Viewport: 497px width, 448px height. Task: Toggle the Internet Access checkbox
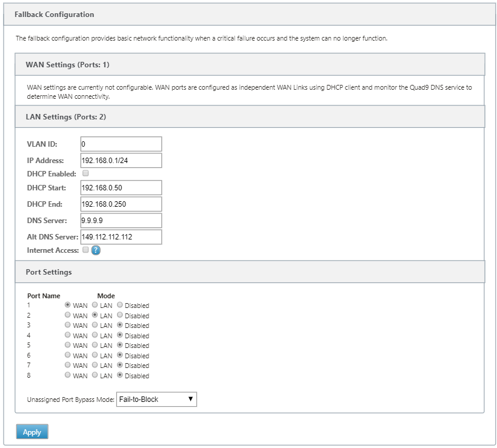click(x=85, y=250)
